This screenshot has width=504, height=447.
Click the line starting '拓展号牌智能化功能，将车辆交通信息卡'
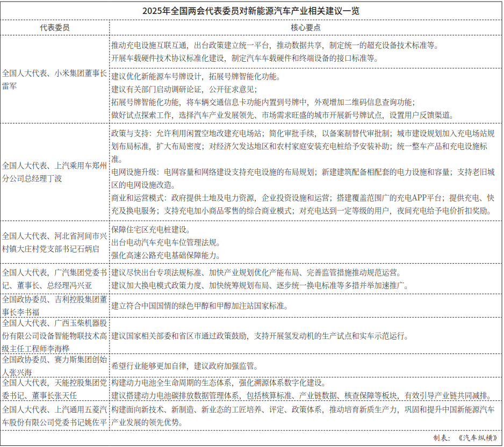pos(263,102)
